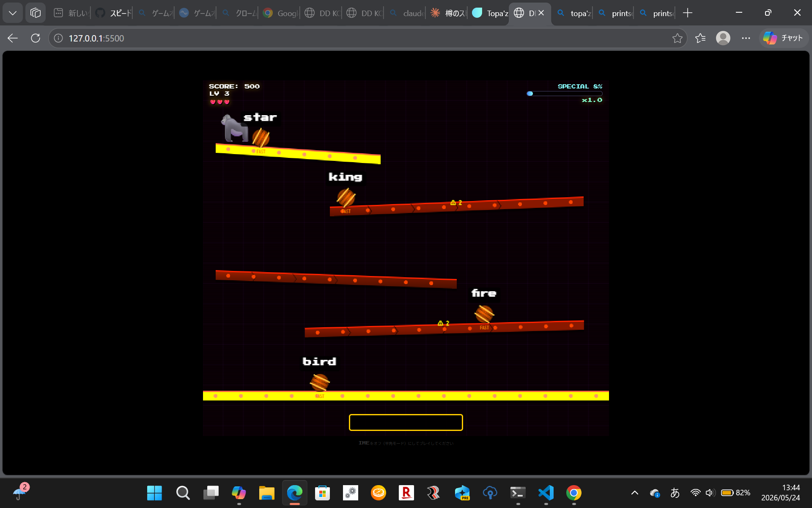Open the Wi-Fi network flyout

click(695, 493)
